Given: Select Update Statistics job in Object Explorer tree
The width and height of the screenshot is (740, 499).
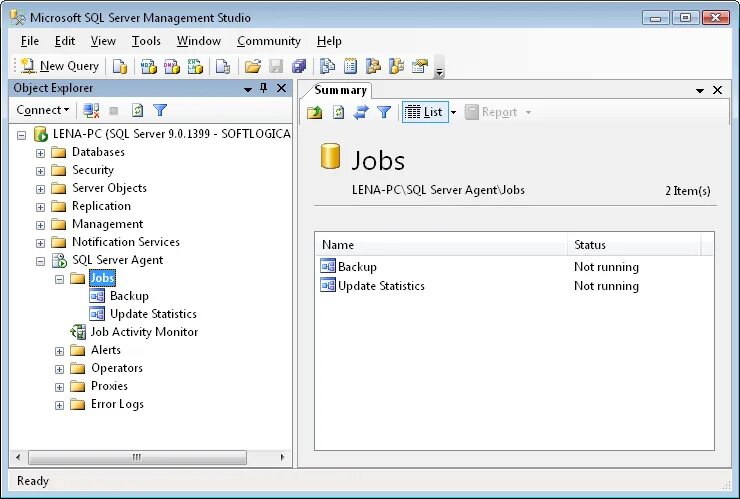Looking at the screenshot, I should click(x=153, y=314).
